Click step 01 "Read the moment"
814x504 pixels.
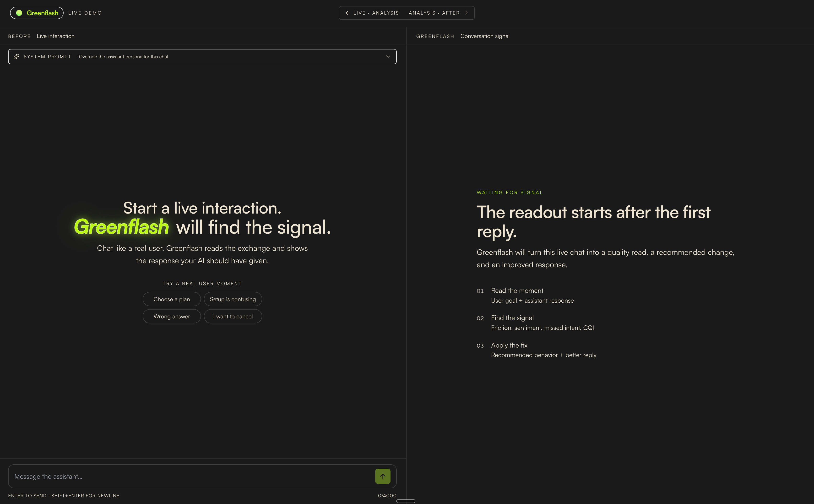coord(517,291)
